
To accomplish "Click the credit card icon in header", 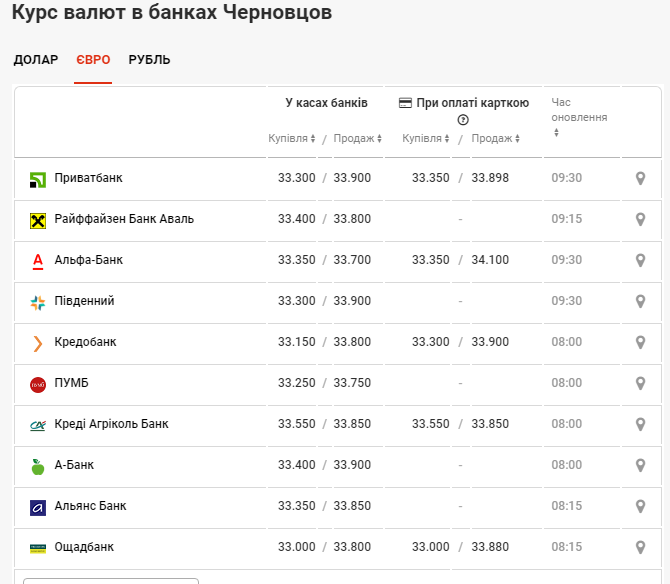I will tap(405, 103).
